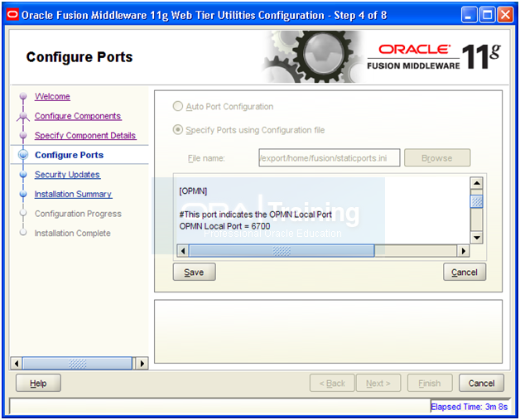
Task: Click the vertical scrollbar thumb in file text
Action: coord(477,201)
